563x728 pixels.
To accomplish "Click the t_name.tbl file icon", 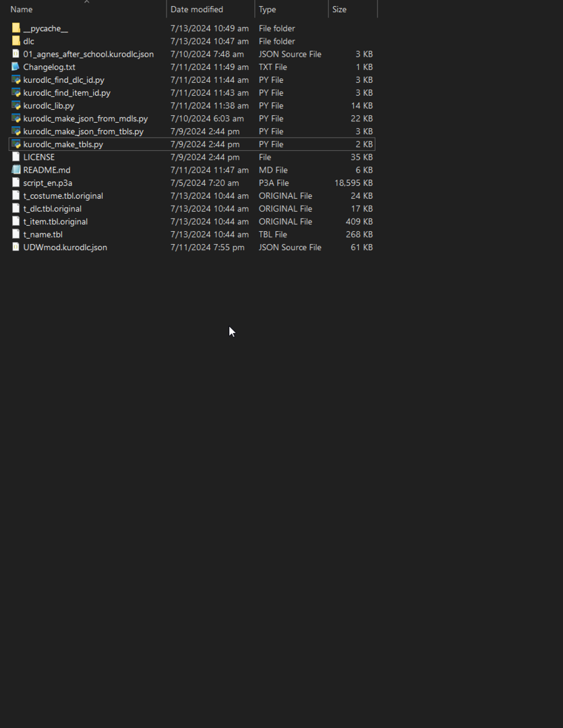I will click(16, 235).
